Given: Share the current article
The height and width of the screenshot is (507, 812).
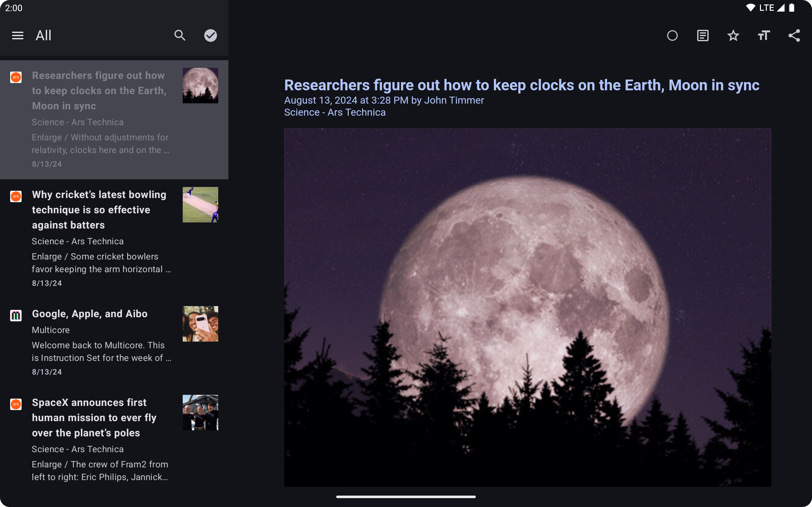Looking at the screenshot, I should click(x=794, y=35).
